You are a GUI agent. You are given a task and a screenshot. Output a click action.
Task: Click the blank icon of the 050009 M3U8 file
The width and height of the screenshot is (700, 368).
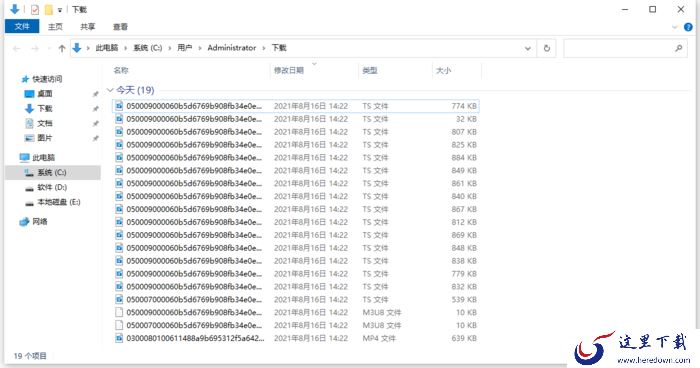[119, 312]
